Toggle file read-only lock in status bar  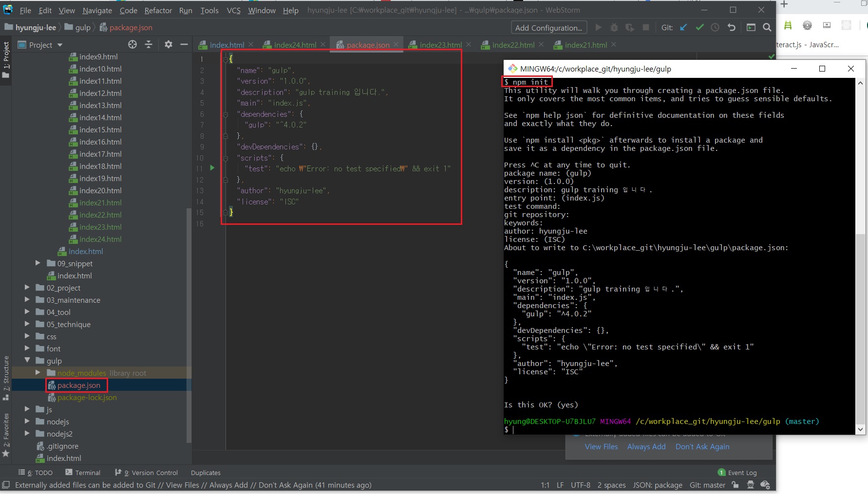[735, 485]
